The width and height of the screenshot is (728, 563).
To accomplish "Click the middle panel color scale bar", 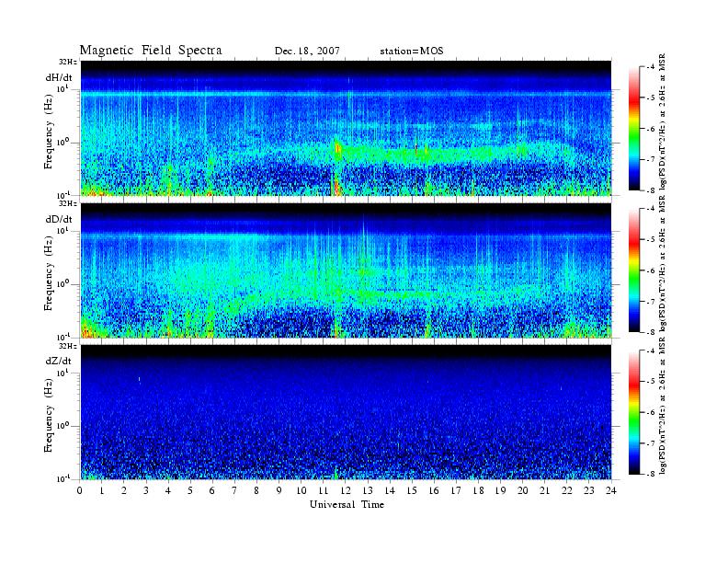I will [633, 270].
